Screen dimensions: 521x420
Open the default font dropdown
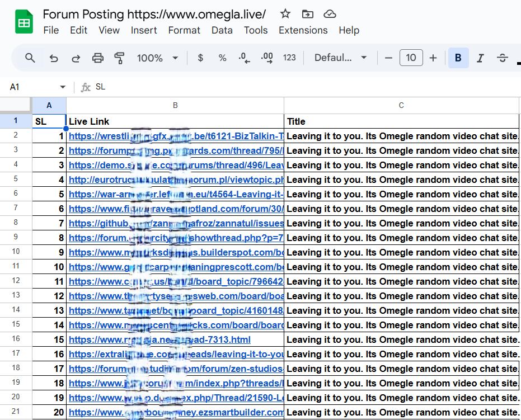(x=340, y=58)
